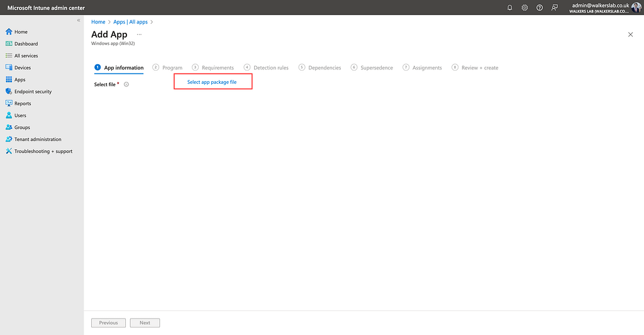Open the Apps grid icon in sidebar

click(9, 80)
